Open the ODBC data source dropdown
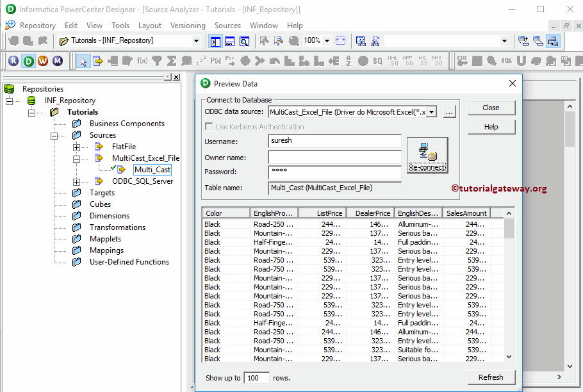Viewport: 583px width, 392px height. 432,112
